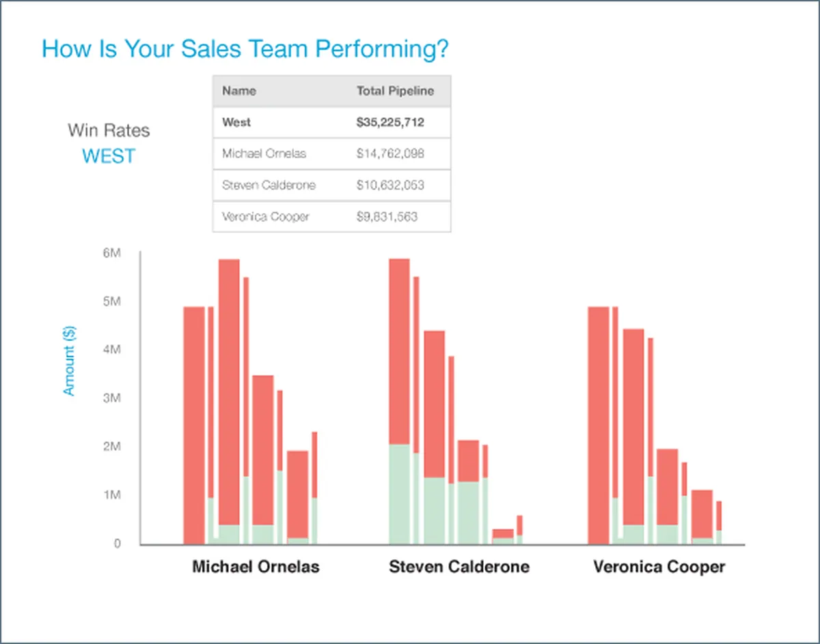Click Steven Calderone chart axis label

click(459, 567)
